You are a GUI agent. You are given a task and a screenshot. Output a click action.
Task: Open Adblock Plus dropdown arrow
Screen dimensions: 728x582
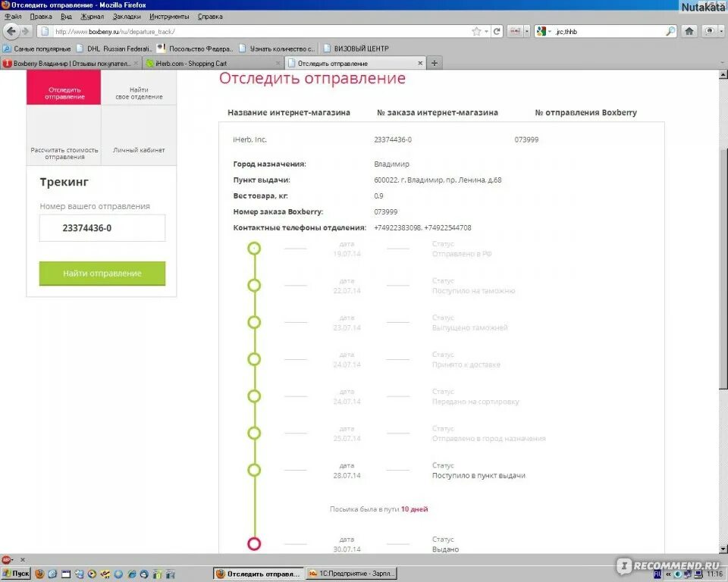click(13, 560)
